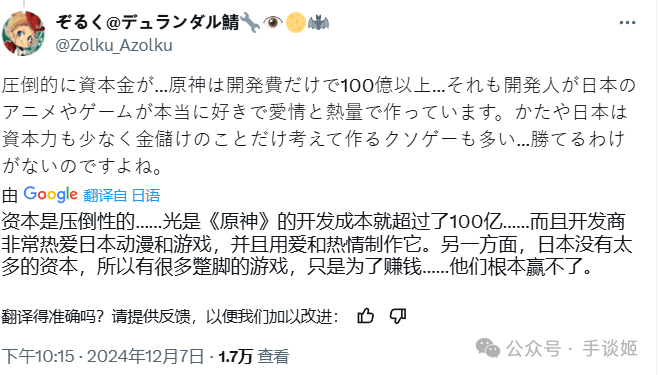Click the wrench emoji in display name

click(x=250, y=22)
